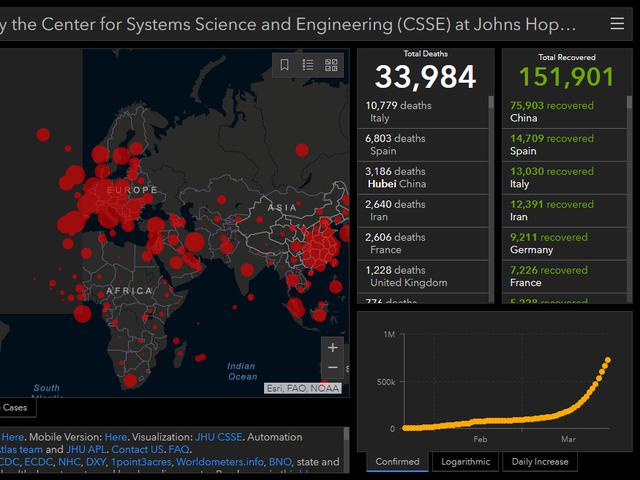
Task: Open the hamburger menu in header
Action: (x=616, y=22)
